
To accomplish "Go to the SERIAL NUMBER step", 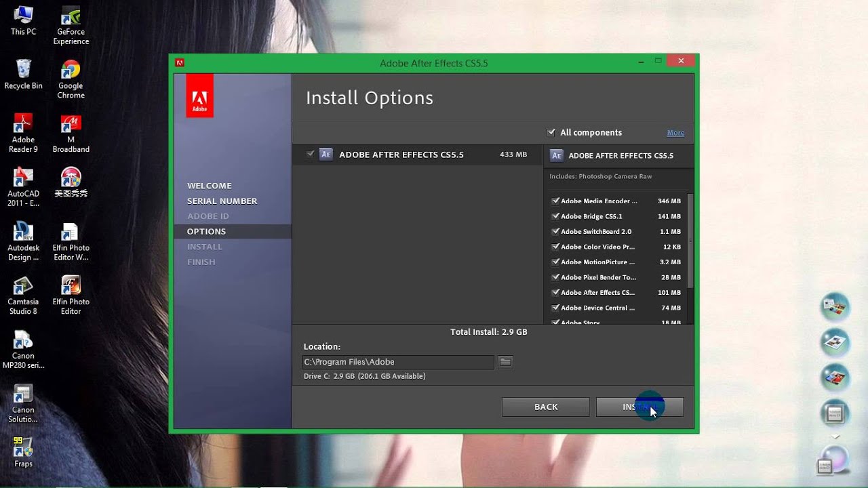I will click(222, 201).
